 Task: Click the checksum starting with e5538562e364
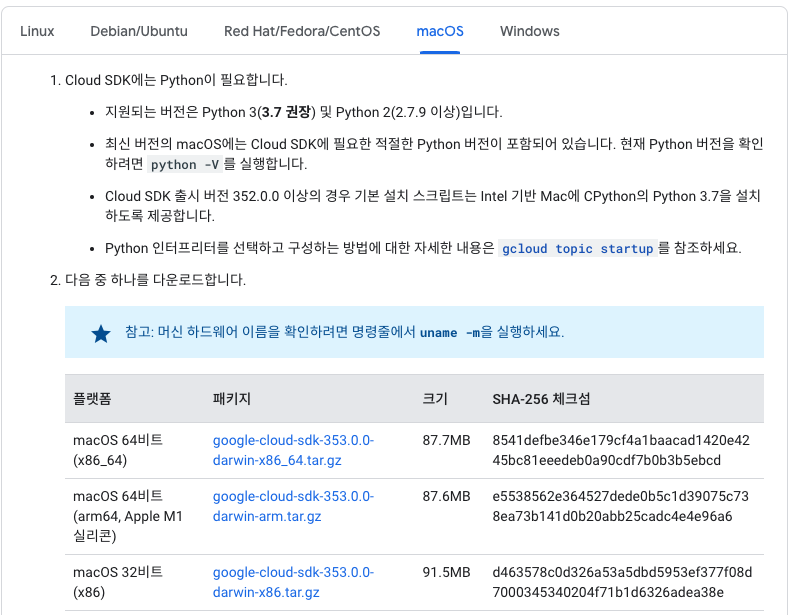tap(620, 506)
